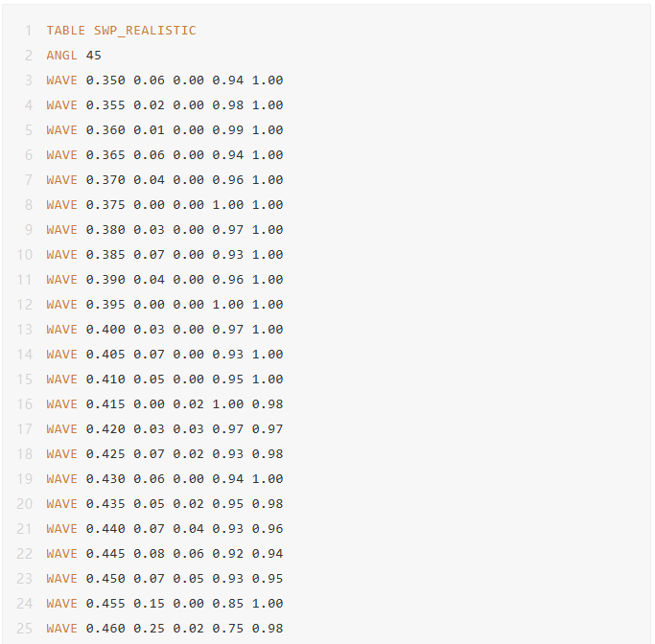Click value 0.75 on line 25

coord(227,629)
